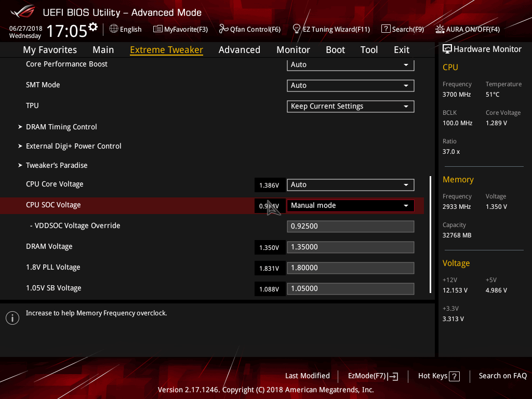The width and height of the screenshot is (532, 399).
Task: Click the 1.289 V Core Voltage value
Action: 496,123
